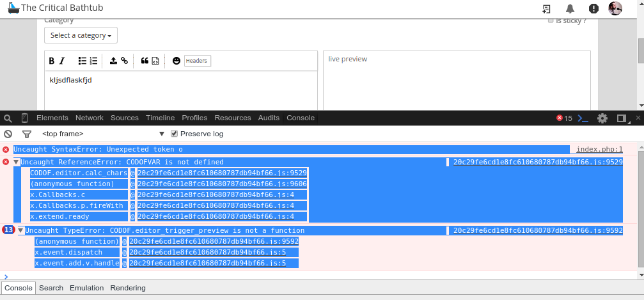
Task: Collapse the TypeError trigger_preview stack trace
Action: pos(20,230)
